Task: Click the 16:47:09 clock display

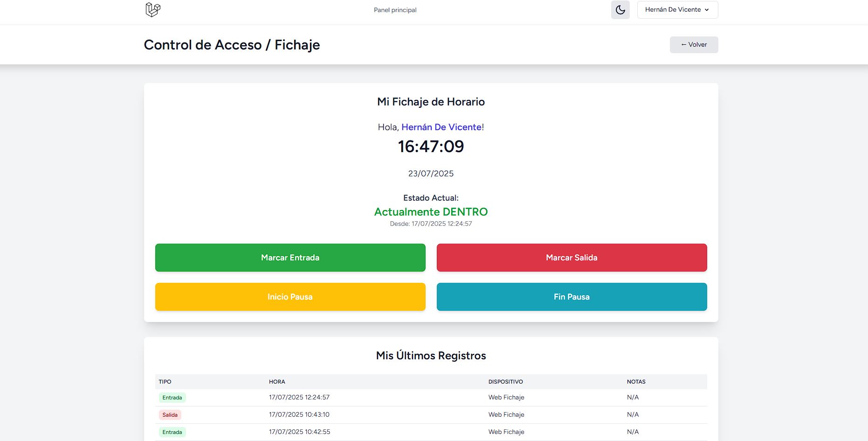Action: pyautogui.click(x=431, y=147)
